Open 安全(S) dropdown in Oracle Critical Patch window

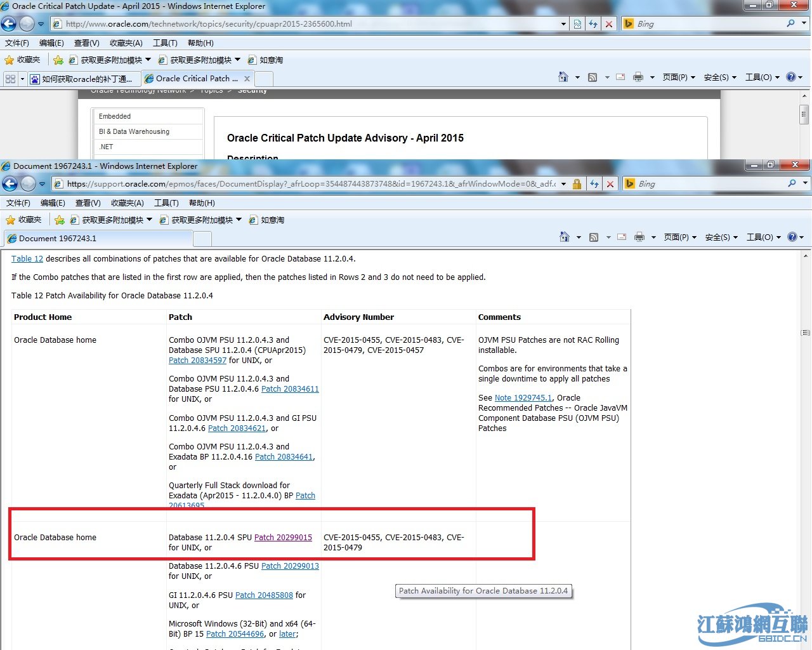pyautogui.click(x=721, y=77)
